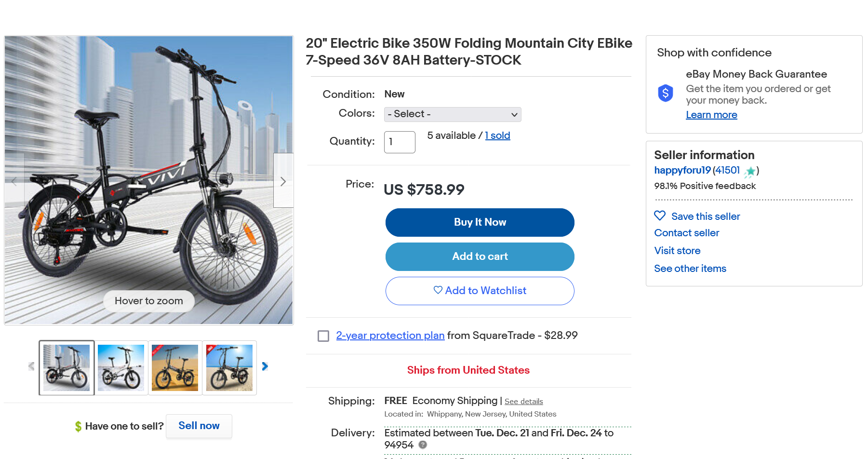Add the bike to cart
The width and height of the screenshot is (868, 459).
[x=480, y=256]
